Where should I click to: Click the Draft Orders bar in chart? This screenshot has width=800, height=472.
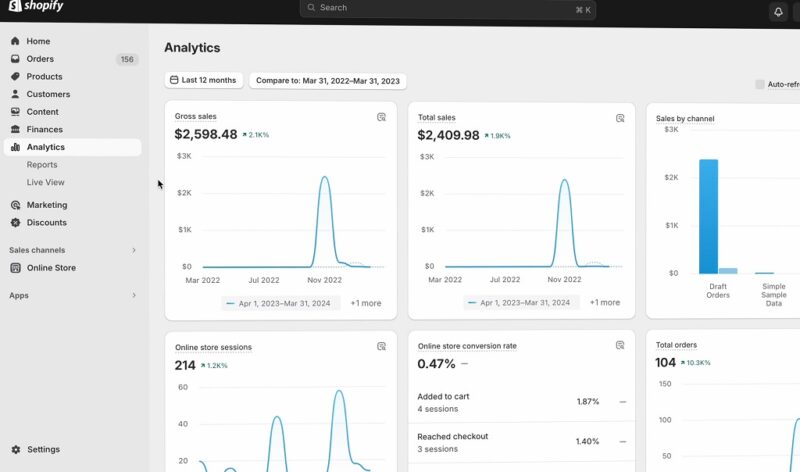pos(708,215)
